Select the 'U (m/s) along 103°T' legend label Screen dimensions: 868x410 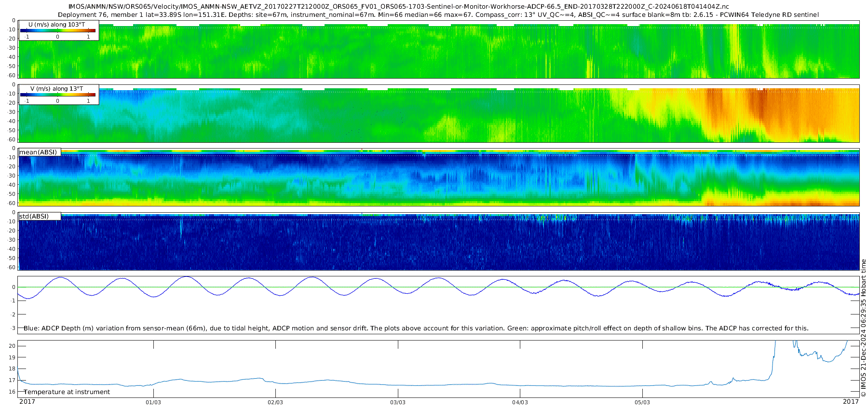tap(56, 25)
